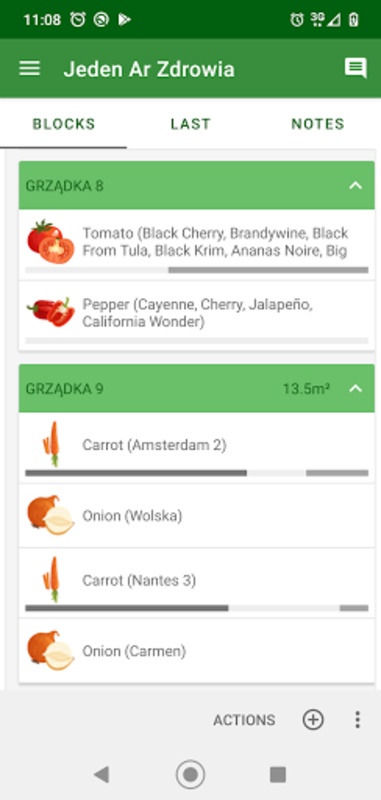Image resolution: width=381 pixels, height=800 pixels.
Task: Tap the red pepper icon
Action: point(50,311)
